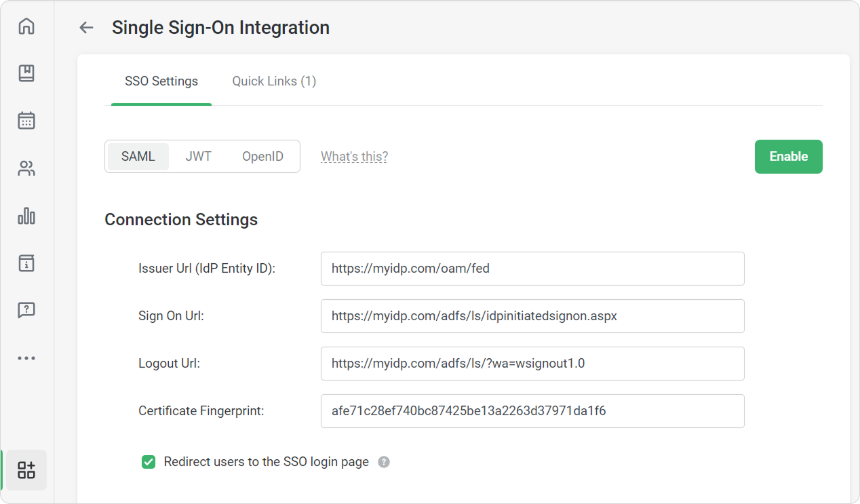The height and width of the screenshot is (504, 860).
Task: Open the users icon in sidebar
Action: coord(26,168)
